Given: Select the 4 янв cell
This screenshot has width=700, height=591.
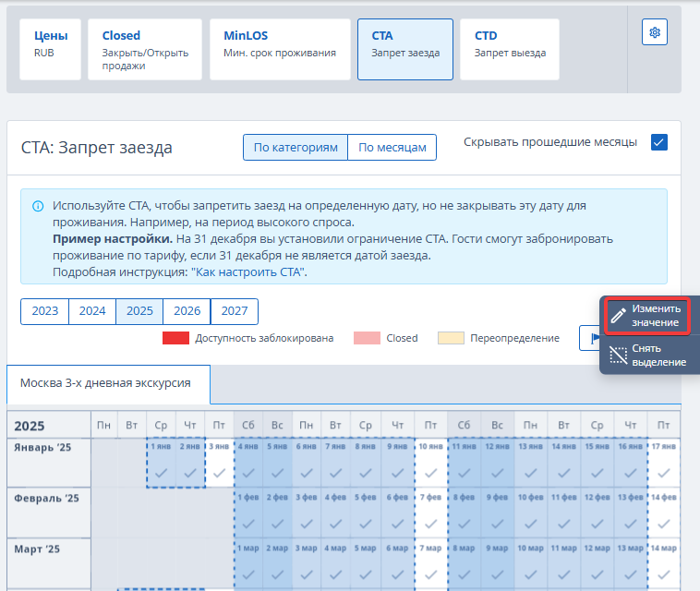Looking at the screenshot, I should pyautogui.click(x=248, y=463).
